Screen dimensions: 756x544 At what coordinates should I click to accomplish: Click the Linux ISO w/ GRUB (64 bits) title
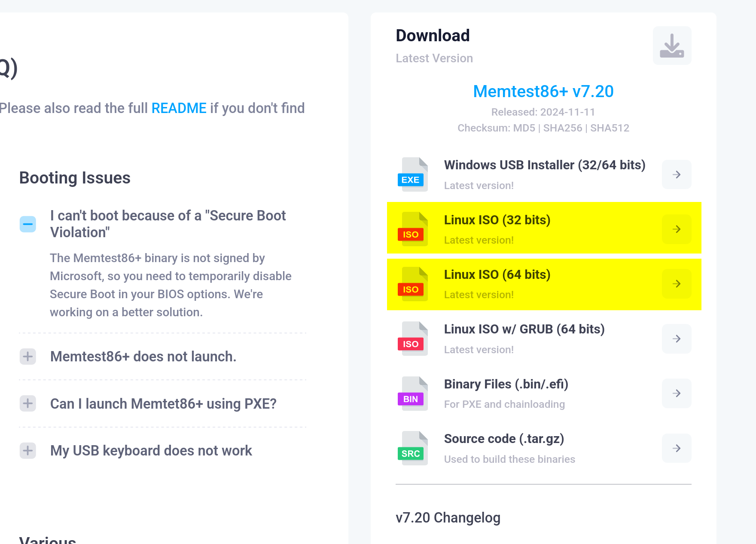(524, 329)
